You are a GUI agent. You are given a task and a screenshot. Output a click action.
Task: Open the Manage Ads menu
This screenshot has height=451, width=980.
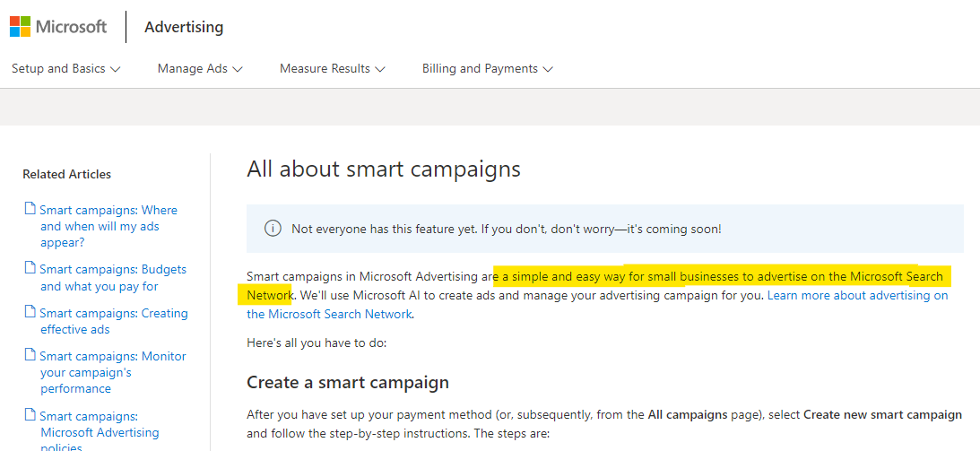200,69
